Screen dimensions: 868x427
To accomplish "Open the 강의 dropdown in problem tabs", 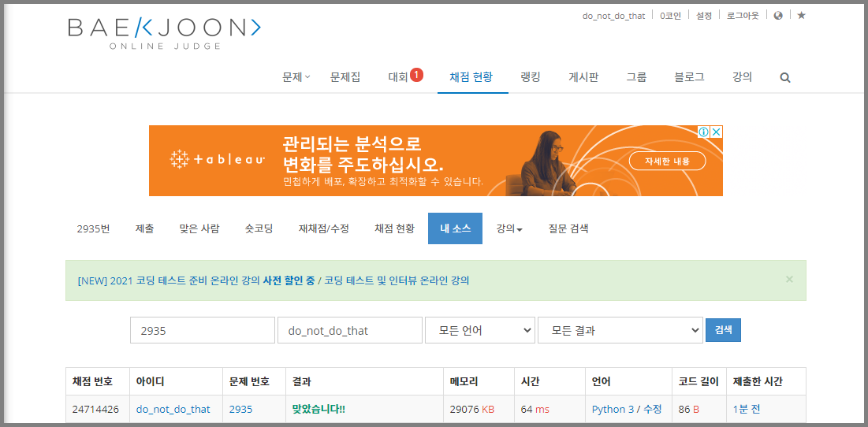I will click(509, 228).
